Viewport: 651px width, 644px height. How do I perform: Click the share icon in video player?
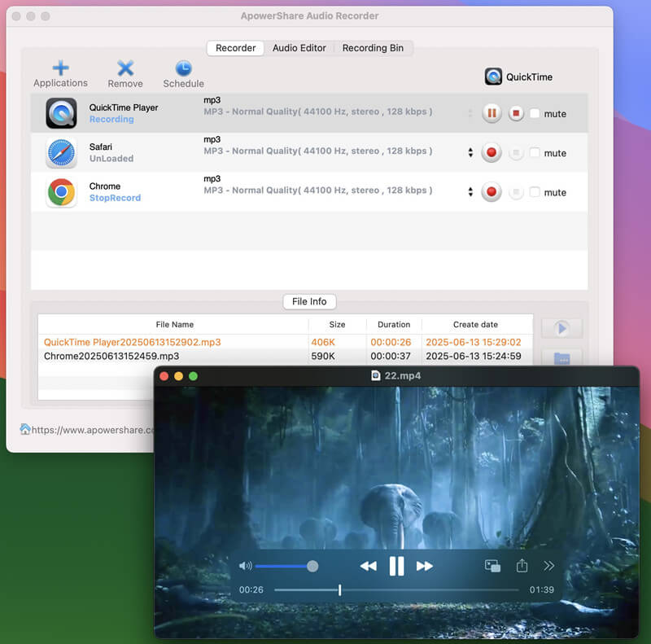pyautogui.click(x=522, y=566)
